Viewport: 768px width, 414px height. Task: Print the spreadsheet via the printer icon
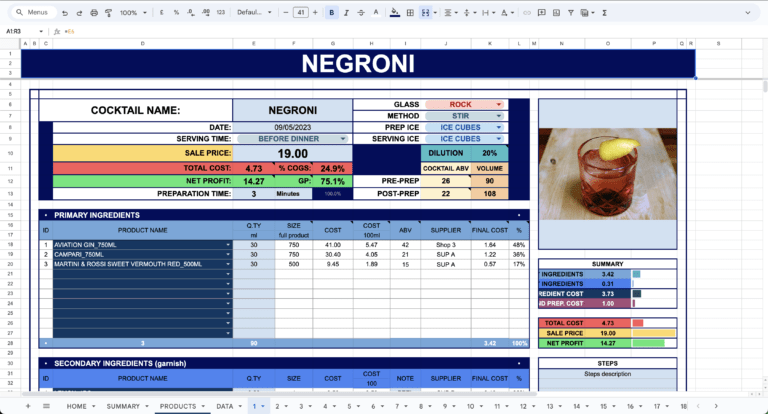(94, 13)
